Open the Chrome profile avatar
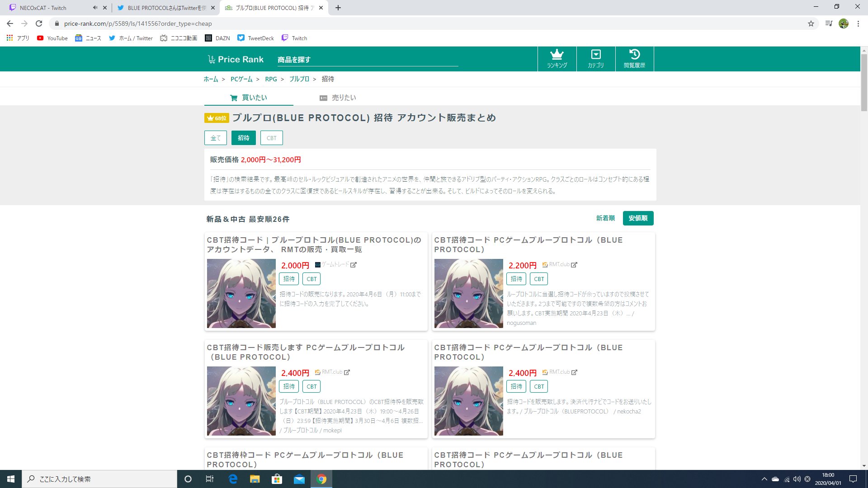Screen dimensions: 868x488 click(x=844, y=23)
